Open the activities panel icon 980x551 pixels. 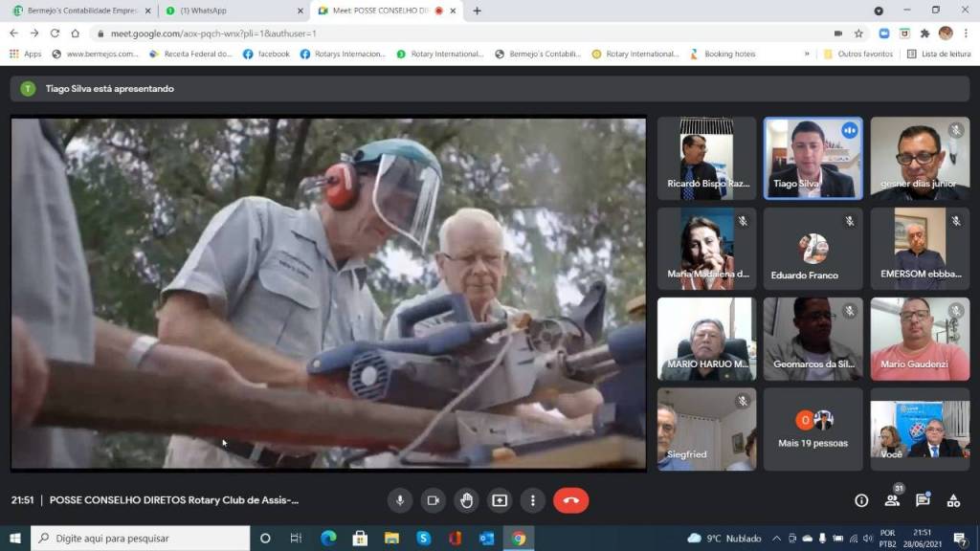tap(953, 500)
